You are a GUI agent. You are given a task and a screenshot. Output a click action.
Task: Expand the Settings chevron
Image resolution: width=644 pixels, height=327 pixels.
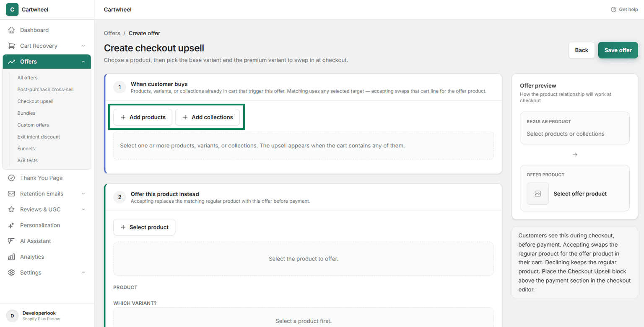(x=83, y=273)
